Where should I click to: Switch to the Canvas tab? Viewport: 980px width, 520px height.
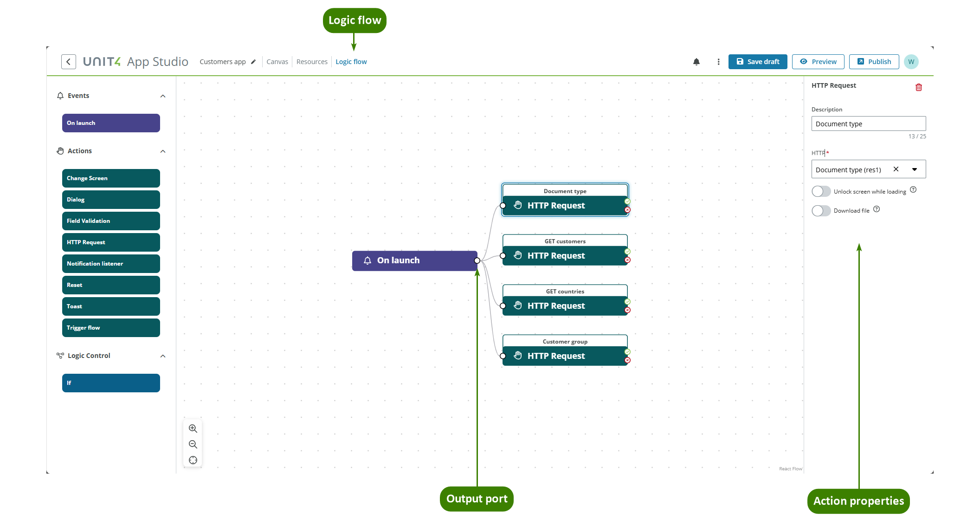coord(277,61)
